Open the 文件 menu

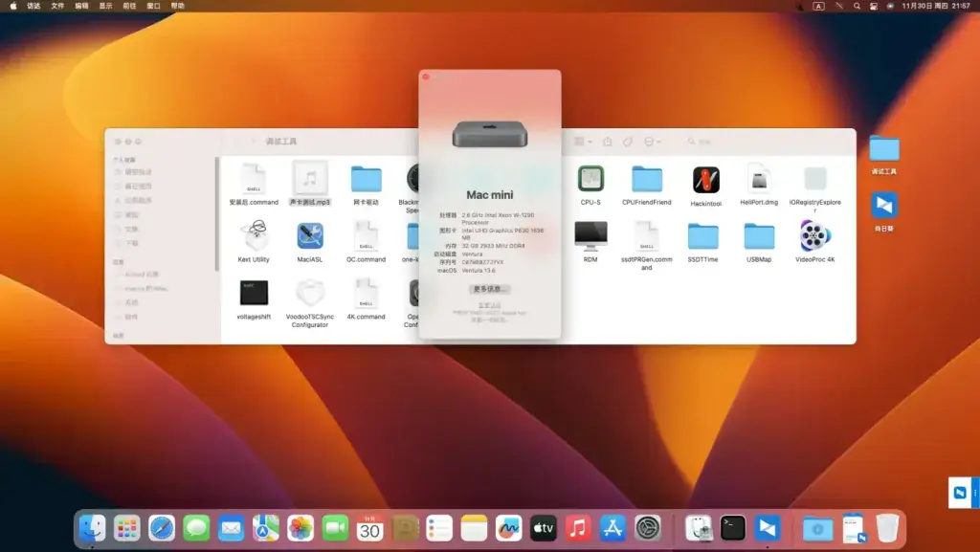click(57, 6)
